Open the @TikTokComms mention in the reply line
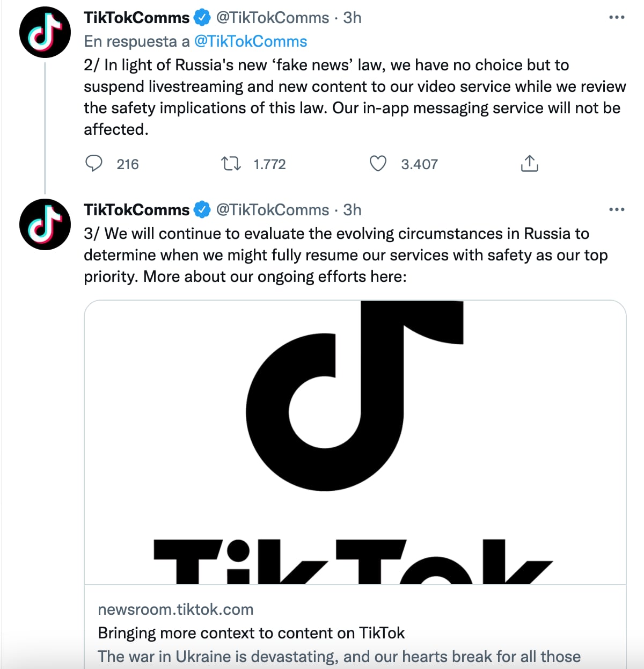 pyautogui.click(x=252, y=41)
